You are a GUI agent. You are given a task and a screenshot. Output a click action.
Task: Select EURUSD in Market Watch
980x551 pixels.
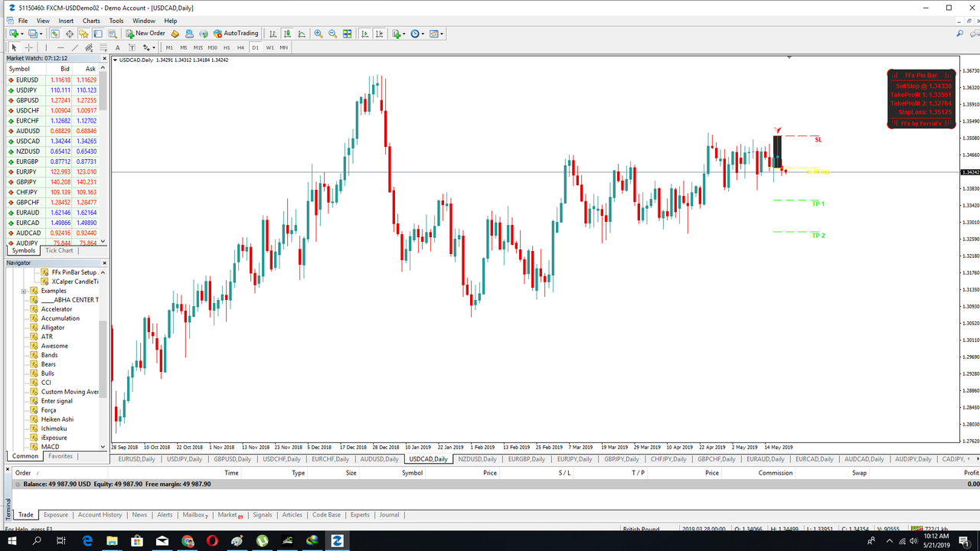click(27, 80)
